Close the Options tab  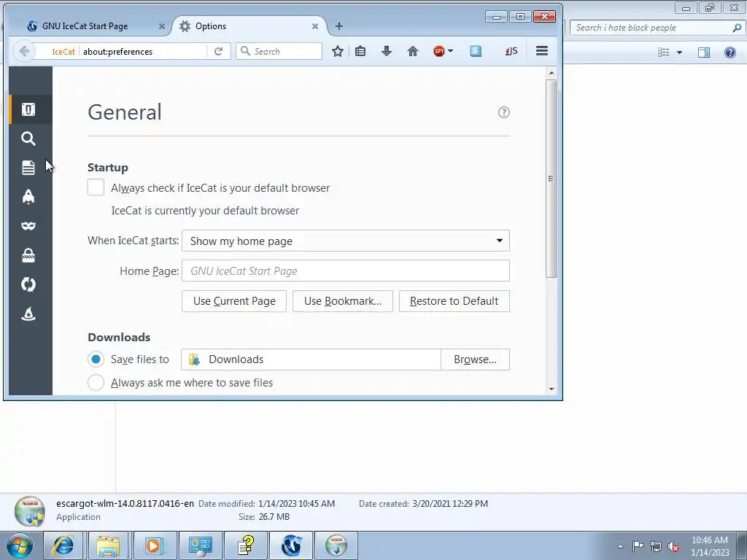pos(315,26)
